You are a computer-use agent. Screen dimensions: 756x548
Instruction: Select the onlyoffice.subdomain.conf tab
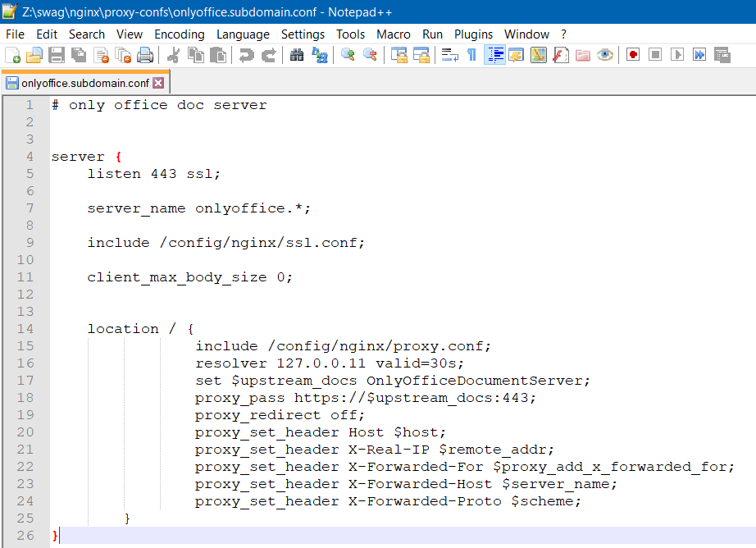click(x=84, y=83)
